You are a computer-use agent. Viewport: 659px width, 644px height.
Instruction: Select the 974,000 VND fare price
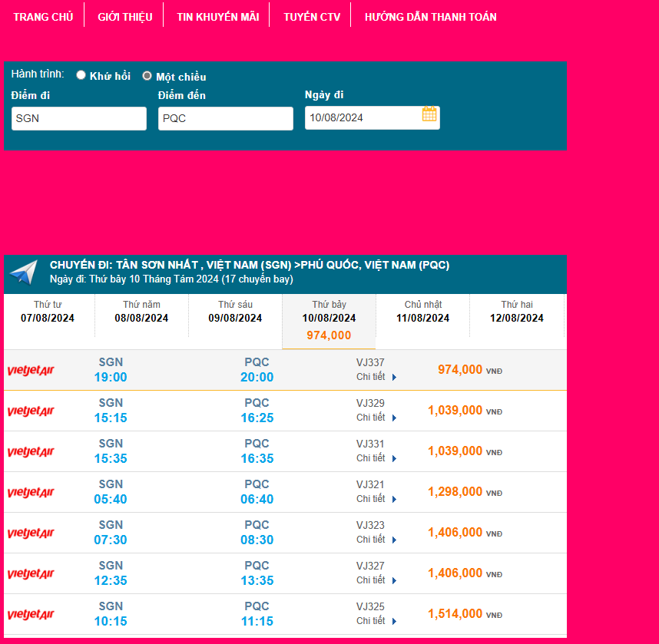[460, 370]
